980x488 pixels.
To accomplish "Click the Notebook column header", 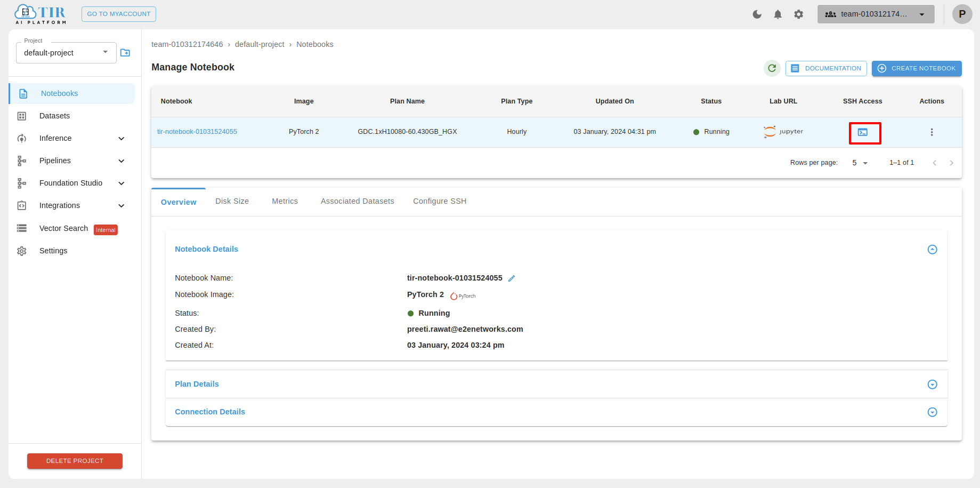I will [176, 101].
